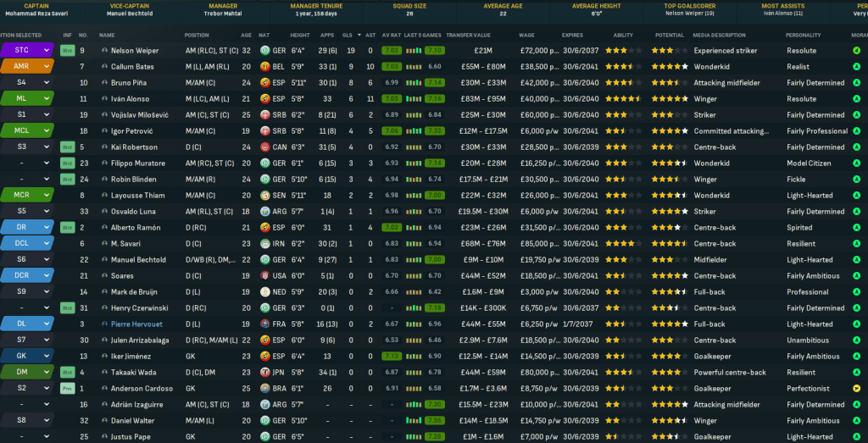
Task: Click the Pns status icon for Anderson Cardoso
Action: (68, 388)
